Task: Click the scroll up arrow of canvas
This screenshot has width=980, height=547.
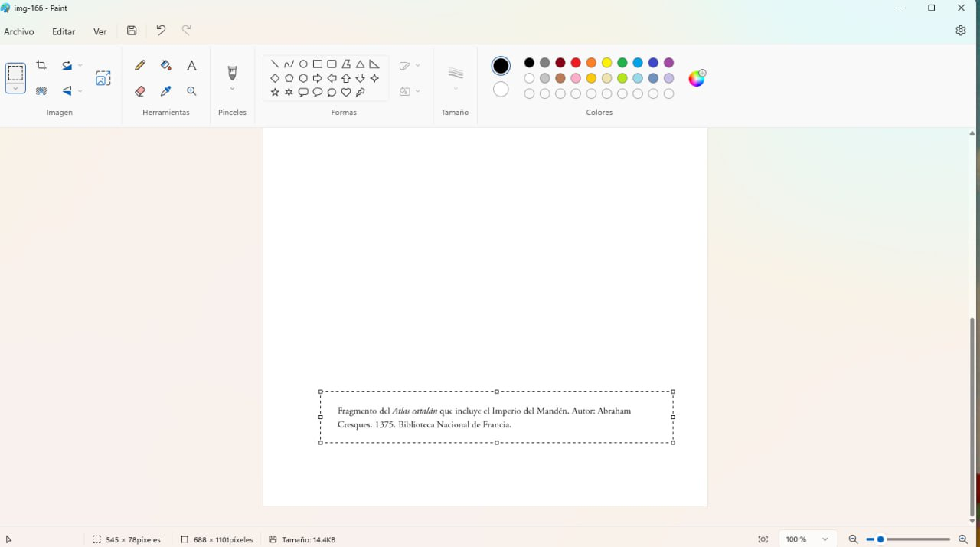Action: pos(972,133)
